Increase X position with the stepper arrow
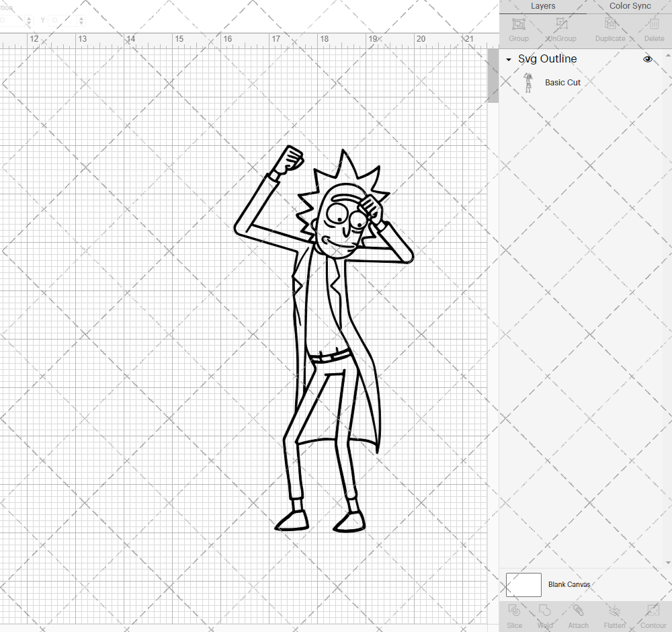The image size is (672, 632). pos(28,17)
